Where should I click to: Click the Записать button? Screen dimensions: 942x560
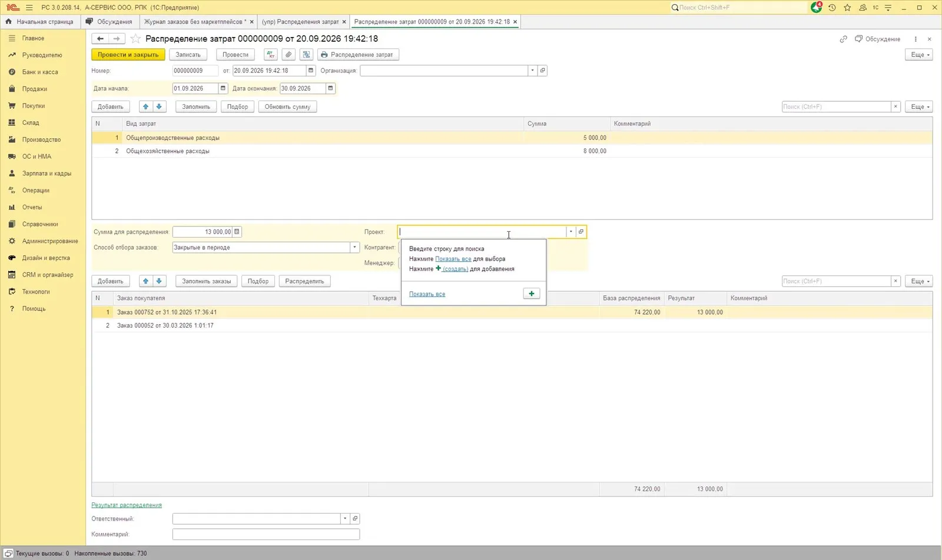188,55
